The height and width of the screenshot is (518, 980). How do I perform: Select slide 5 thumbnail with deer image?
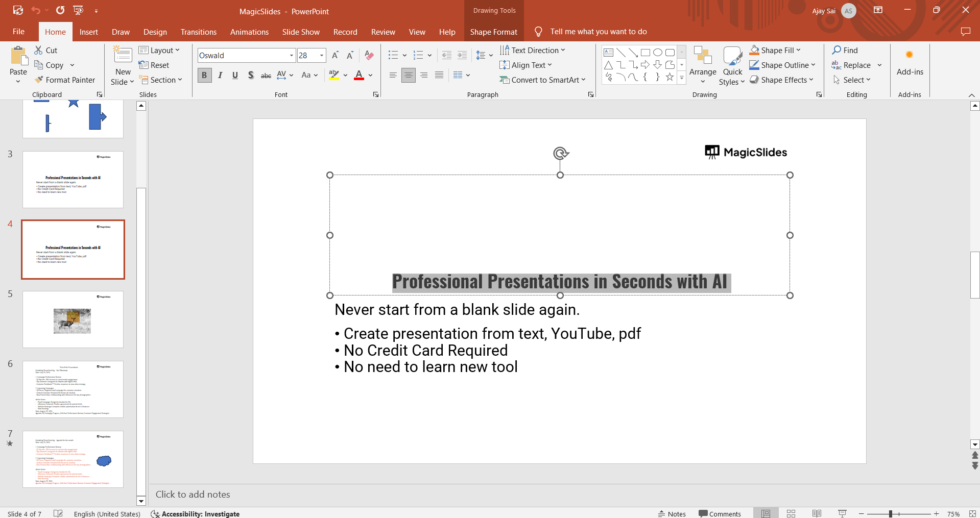(73, 319)
